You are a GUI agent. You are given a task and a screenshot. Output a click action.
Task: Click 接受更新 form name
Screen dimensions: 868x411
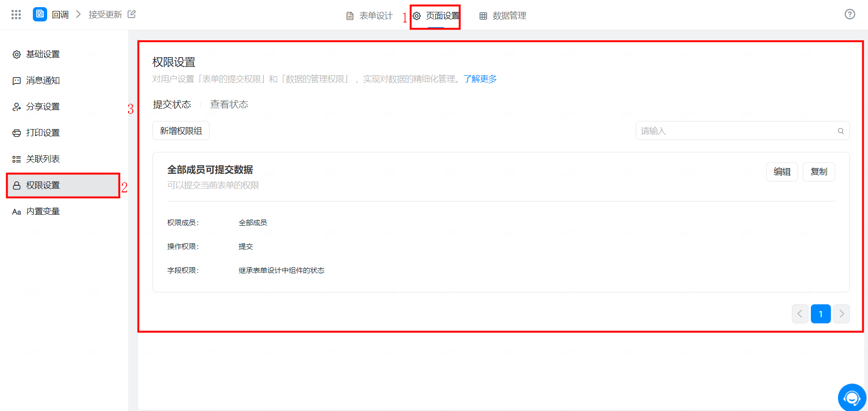(105, 15)
